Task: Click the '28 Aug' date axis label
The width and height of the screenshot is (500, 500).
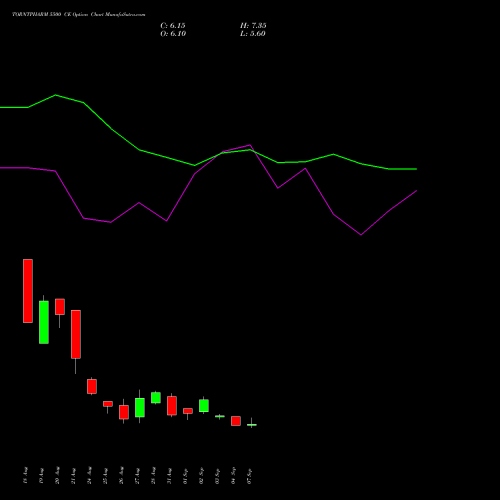Action: 154,475
